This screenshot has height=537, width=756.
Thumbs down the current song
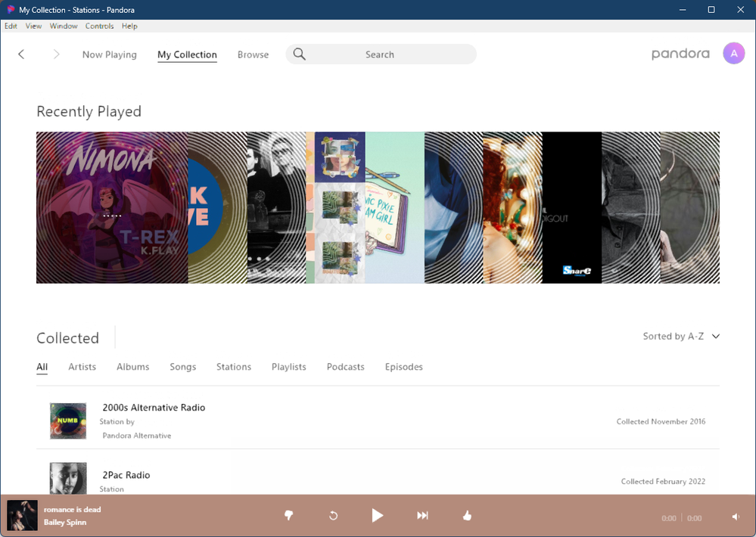point(288,516)
